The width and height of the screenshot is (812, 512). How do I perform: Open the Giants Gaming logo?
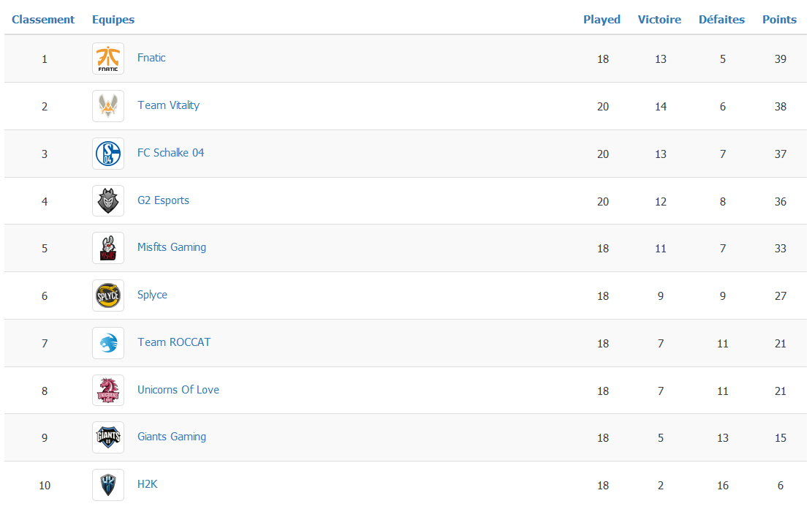[108, 437]
